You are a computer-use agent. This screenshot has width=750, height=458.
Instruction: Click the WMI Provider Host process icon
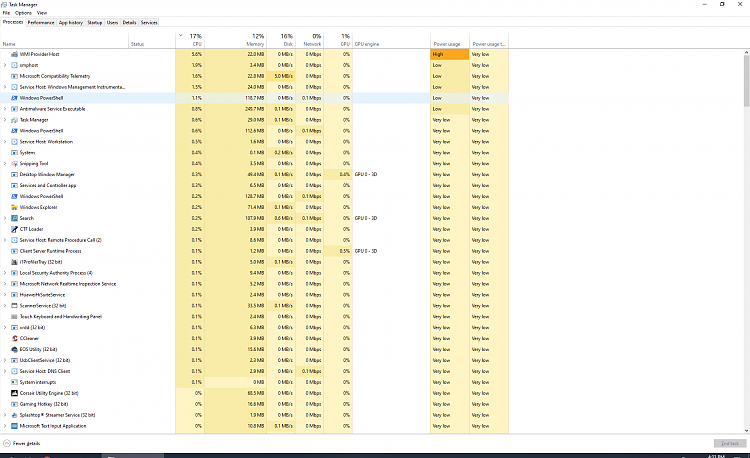point(14,54)
